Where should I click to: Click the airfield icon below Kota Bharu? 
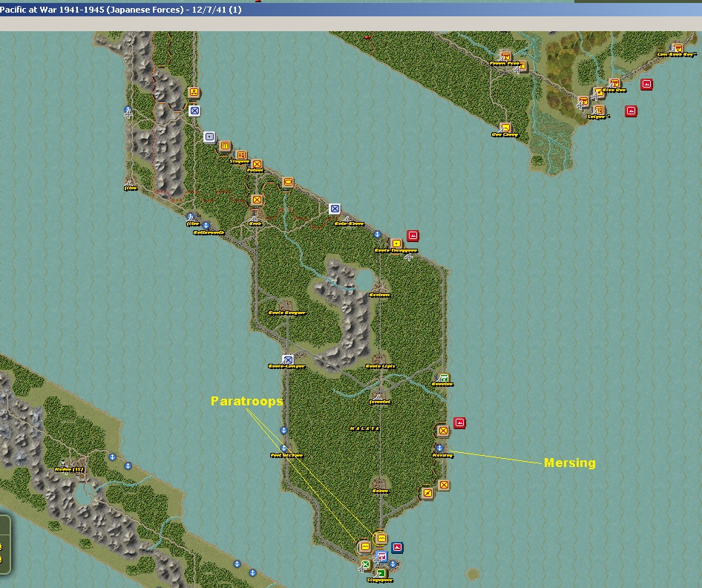pyautogui.click(x=409, y=257)
